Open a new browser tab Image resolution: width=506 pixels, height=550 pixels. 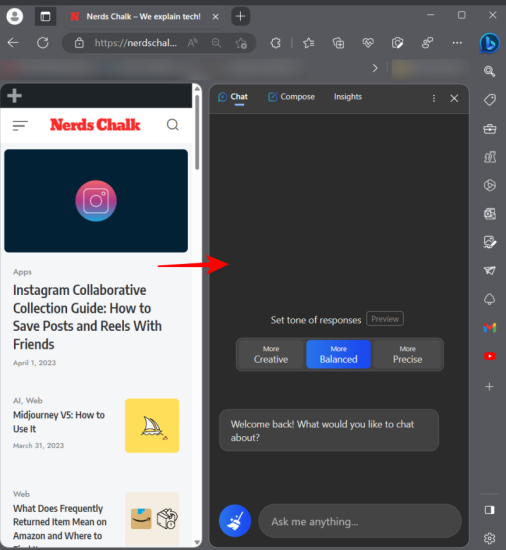pyautogui.click(x=241, y=16)
